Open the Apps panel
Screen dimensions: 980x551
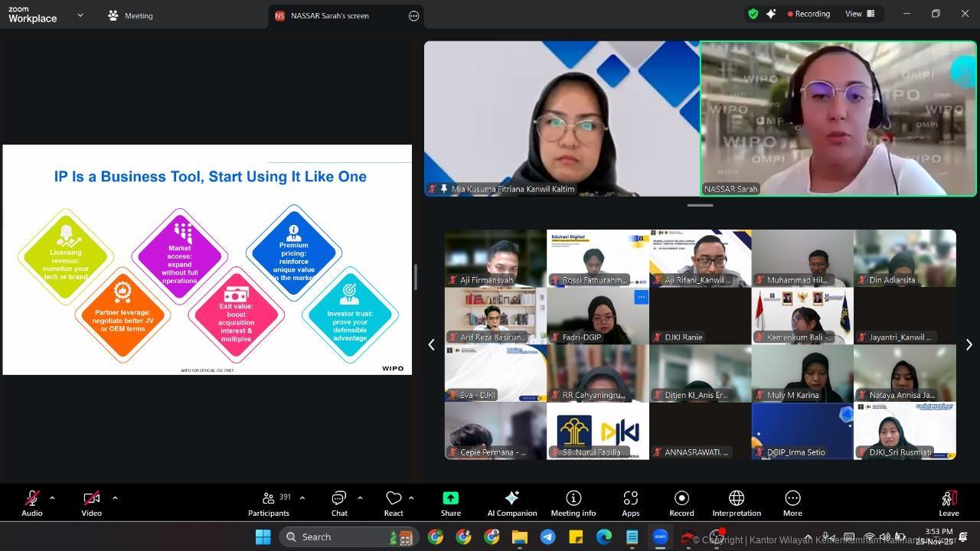pyautogui.click(x=630, y=503)
